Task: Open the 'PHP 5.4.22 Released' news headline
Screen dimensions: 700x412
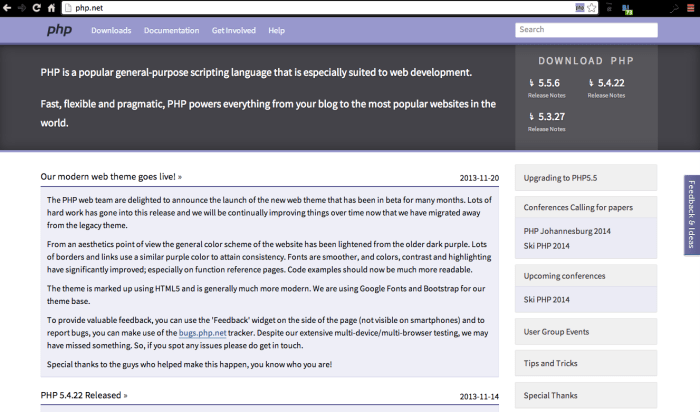Action: (x=84, y=395)
